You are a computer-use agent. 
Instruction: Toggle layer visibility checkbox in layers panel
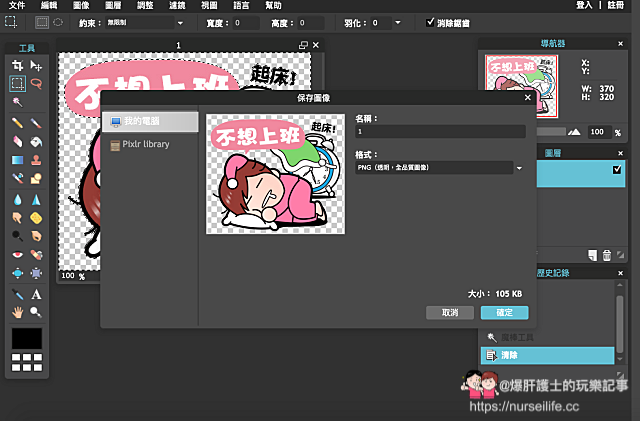pos(617,169)
